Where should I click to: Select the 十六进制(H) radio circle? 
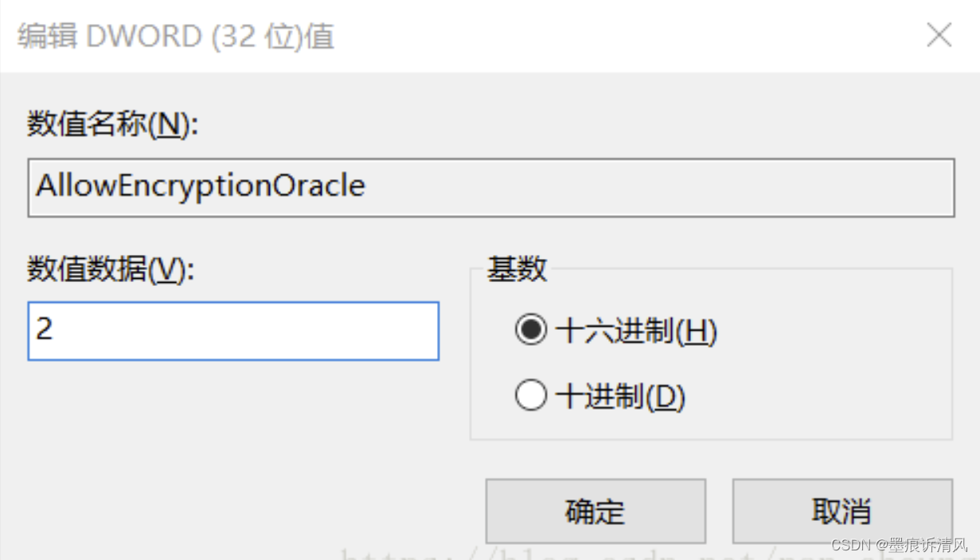(x=530, y=331)
